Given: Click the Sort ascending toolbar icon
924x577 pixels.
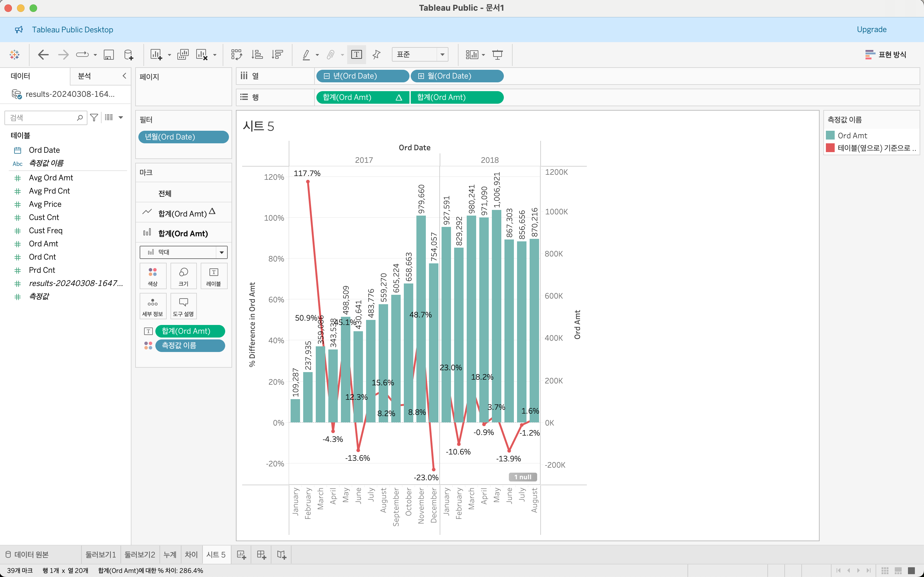Looking at the screenshot, I should pyautogui.click(x=257, y=55).
